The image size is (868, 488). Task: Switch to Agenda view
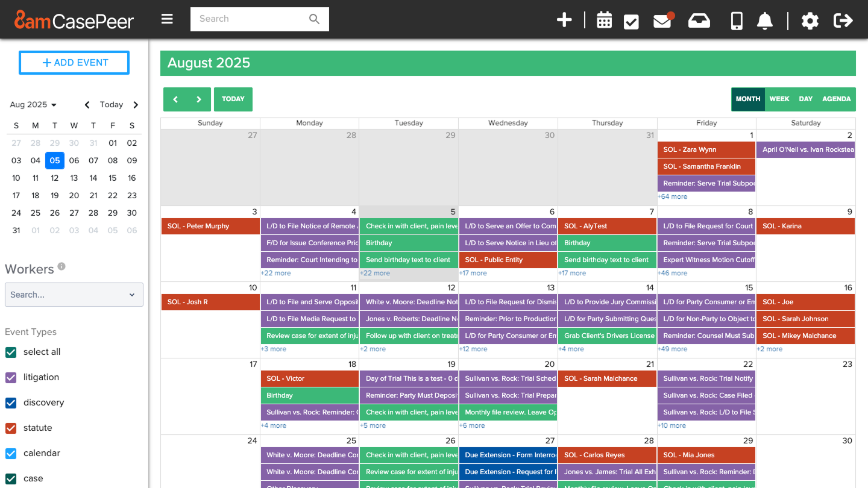coord(837,99)
